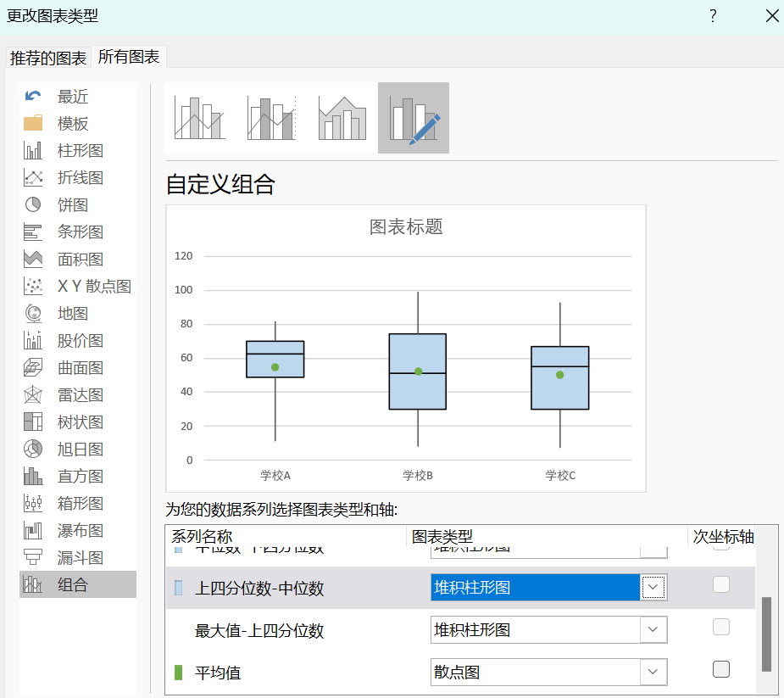This screenshot has width=784, height=698.
Task: Enable secondary axis for 平均值 series
Action: point(721,669)
